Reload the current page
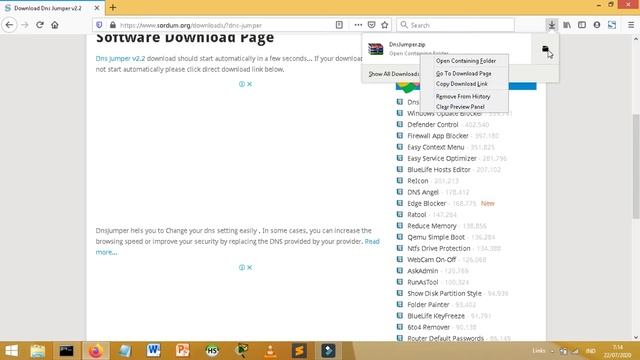This screenshot has width=640, height=360. (x=40, y=25)
